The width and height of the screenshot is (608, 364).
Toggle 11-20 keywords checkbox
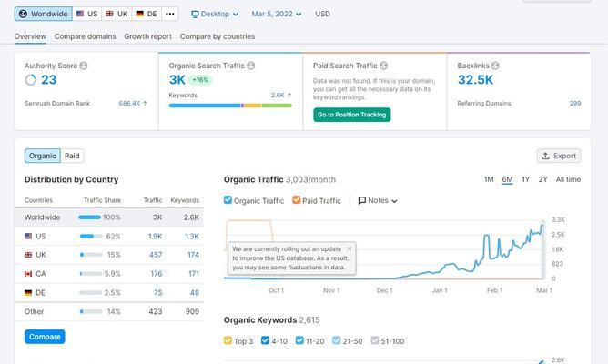299,340
